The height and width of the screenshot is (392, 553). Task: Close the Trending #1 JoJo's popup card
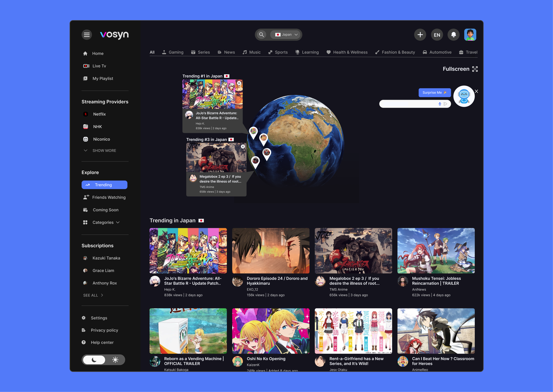(x=239, y=83)
